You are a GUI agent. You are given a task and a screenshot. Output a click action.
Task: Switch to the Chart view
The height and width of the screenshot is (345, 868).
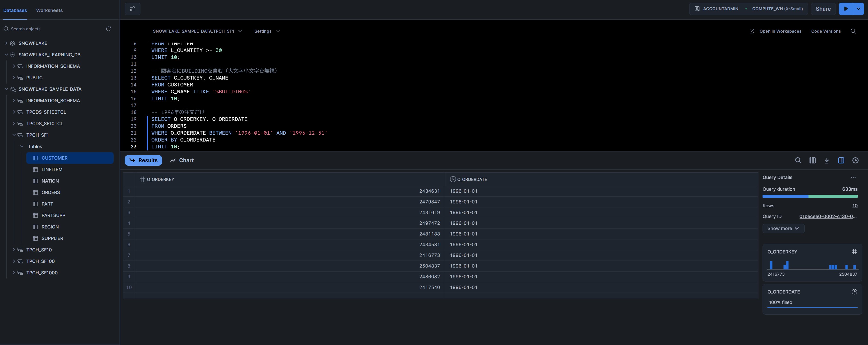click(182, 161)
